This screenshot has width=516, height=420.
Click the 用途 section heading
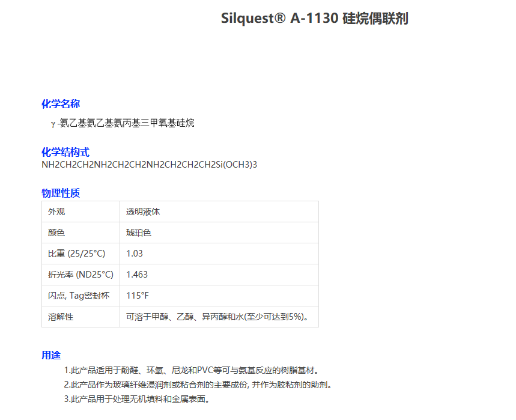(x=51, y=355)
